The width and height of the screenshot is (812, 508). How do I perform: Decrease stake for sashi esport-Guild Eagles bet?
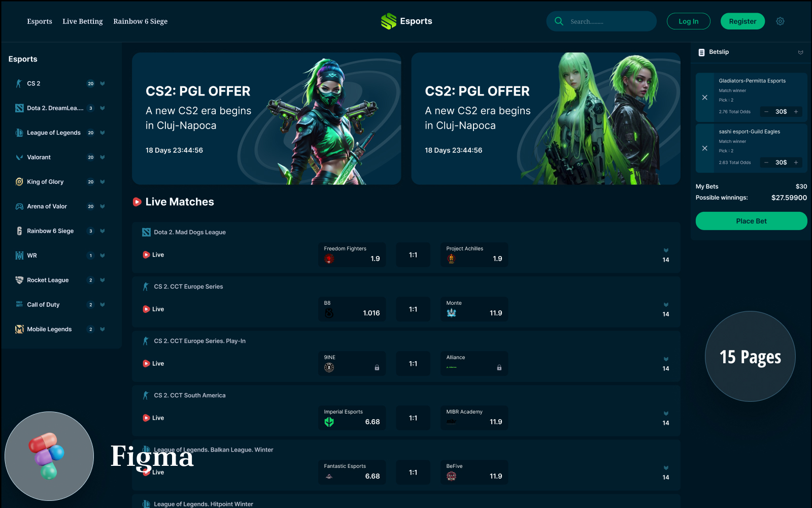[x=766, y=163]
